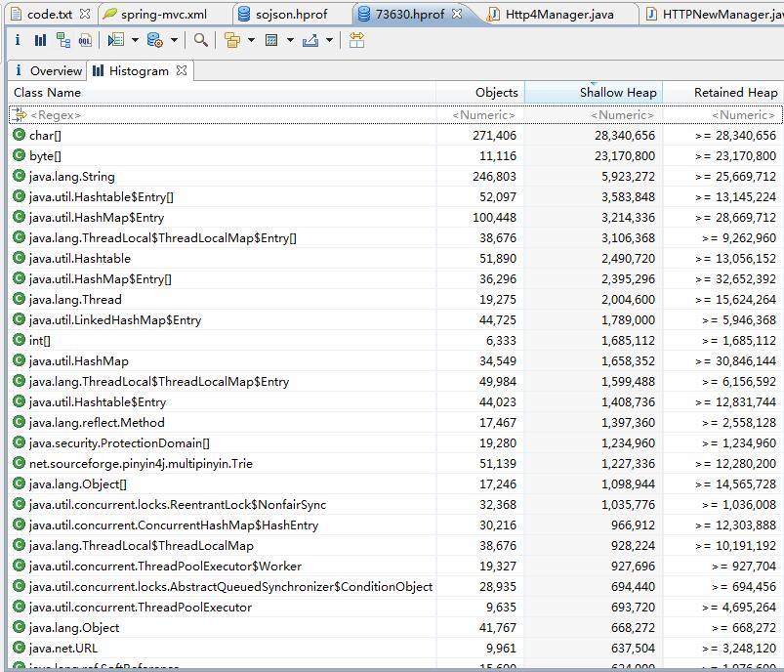Select the ConcurrentHashMap$HashEntry row
The image size is (784, 672).
[x=395, y=525]
